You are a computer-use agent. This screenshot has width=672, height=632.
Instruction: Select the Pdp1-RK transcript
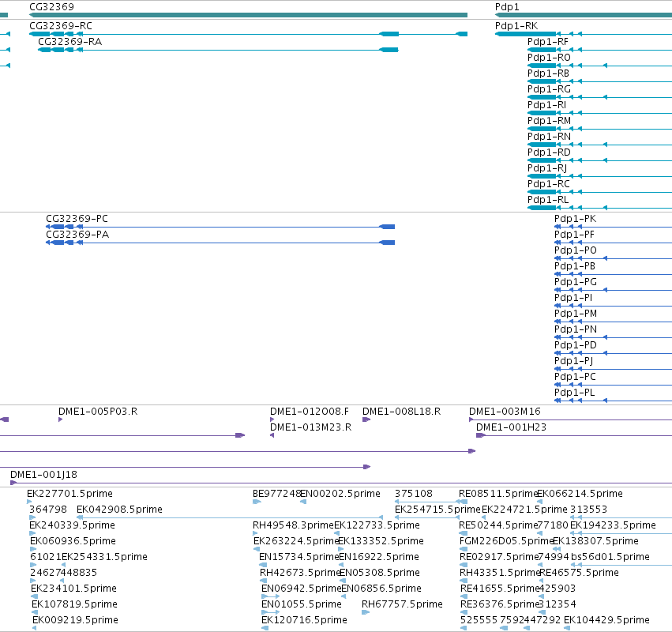click(x=516, y=26)
